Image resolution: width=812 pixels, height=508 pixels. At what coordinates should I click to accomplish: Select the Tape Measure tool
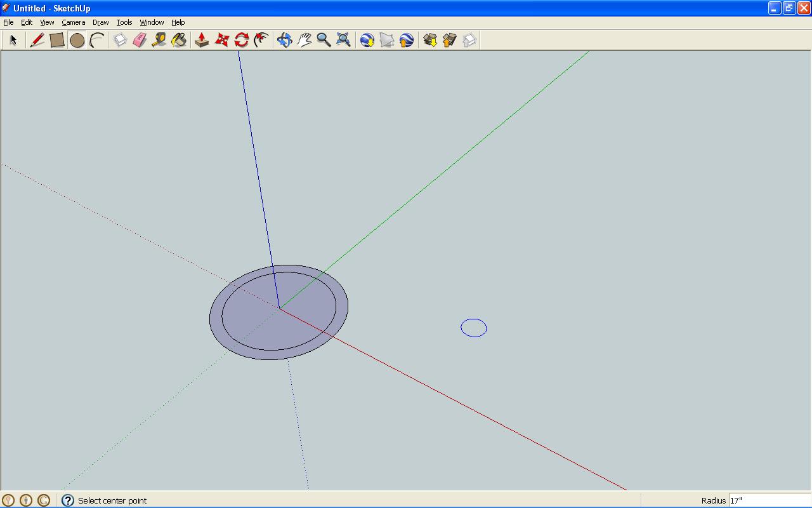click(159, 40)
